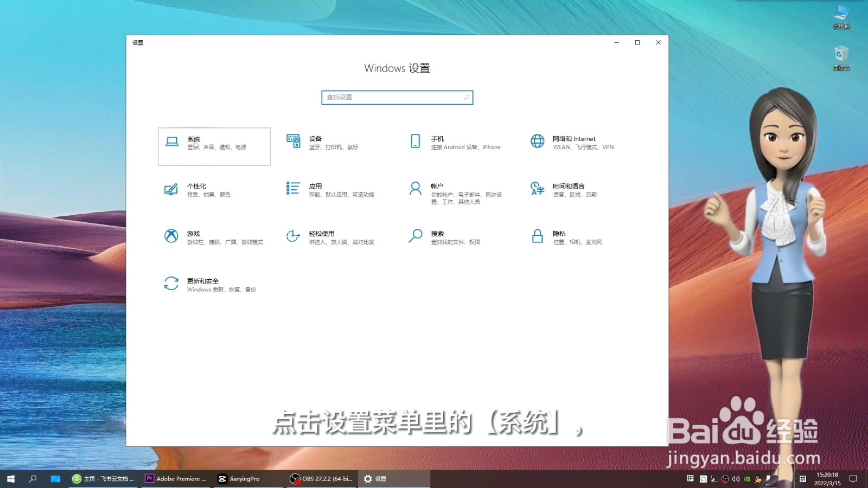
Task: Open NVIDIA tray icon
Action: coord(747,479)
